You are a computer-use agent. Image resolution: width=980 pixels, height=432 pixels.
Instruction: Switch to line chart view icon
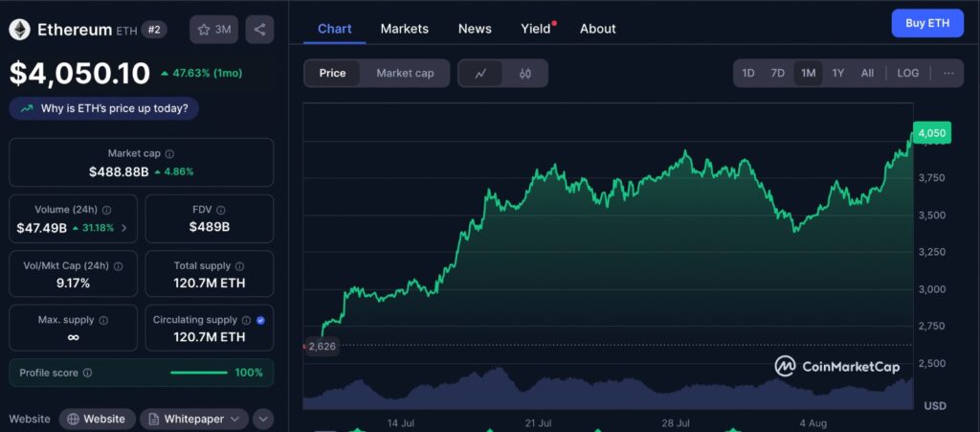tap(480, 73)
